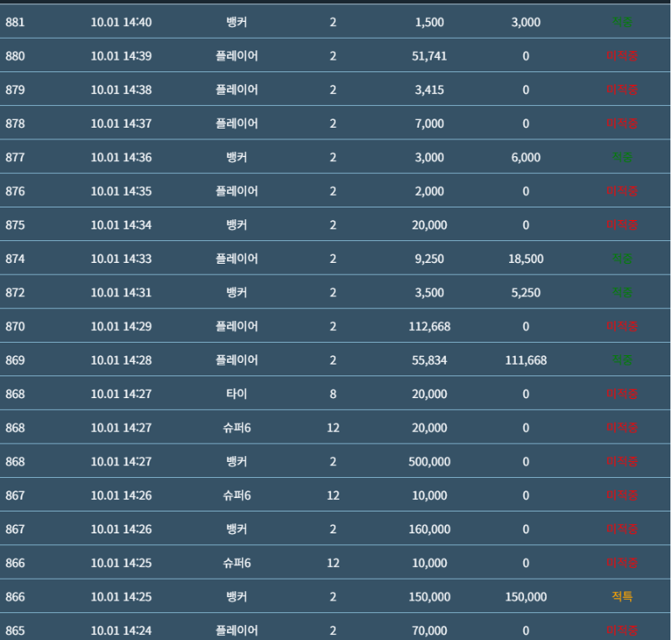Click the 6,000 payout in round 877

[526, 157]
